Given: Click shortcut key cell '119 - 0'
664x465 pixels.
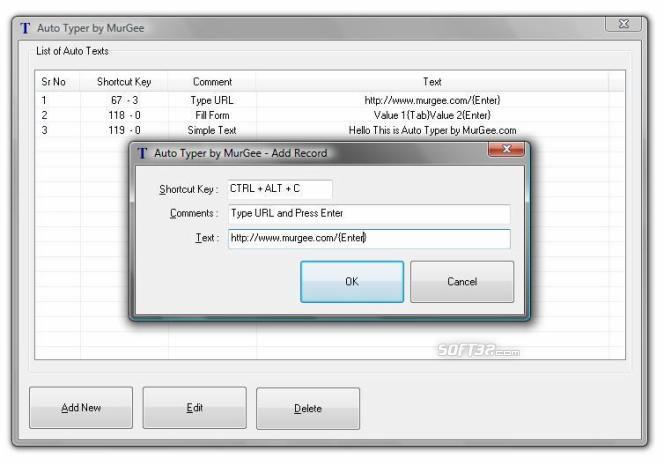Looking at the screenshot, I should [x=124, y=130].
